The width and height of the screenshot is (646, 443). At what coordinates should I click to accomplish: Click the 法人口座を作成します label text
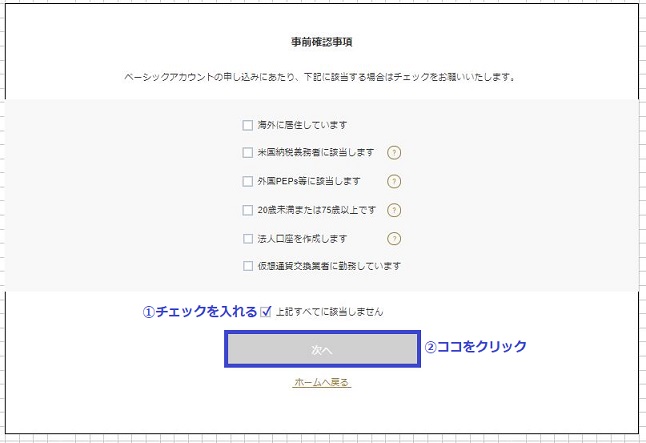302,239
